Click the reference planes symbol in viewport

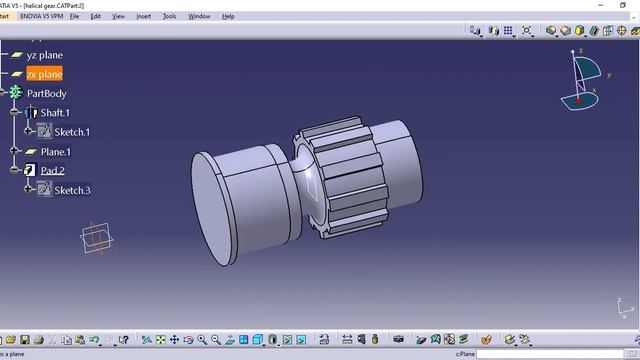coord(97,238)
